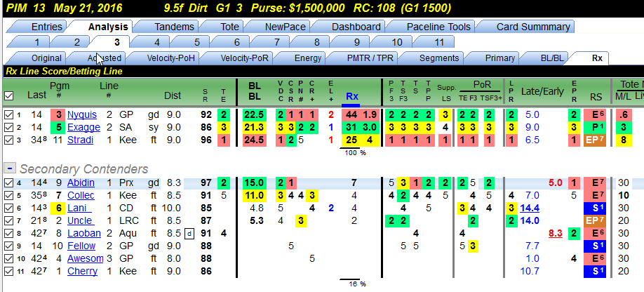Uncheck the Nyquis row checkbox
Image resolution: width=644 pixels, height=292 pixels.
(x=8, y=114)
